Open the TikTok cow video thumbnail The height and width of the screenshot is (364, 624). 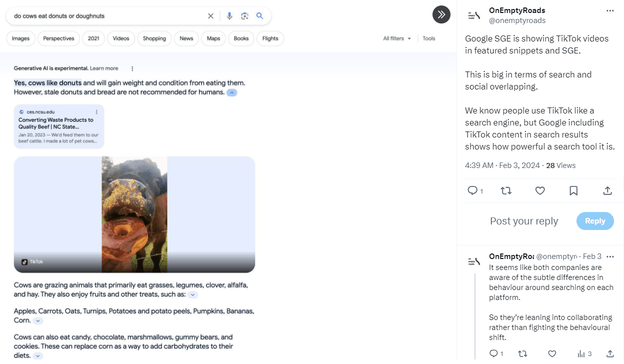pos(134,214)
